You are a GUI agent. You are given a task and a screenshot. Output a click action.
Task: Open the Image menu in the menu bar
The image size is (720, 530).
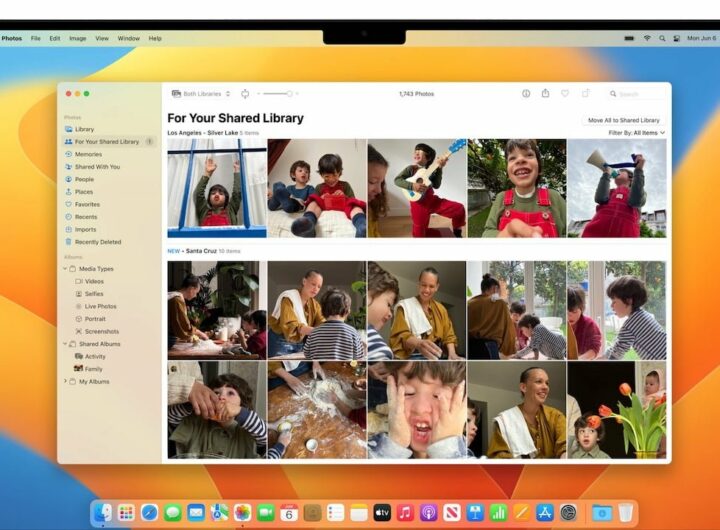coord(77,38)
